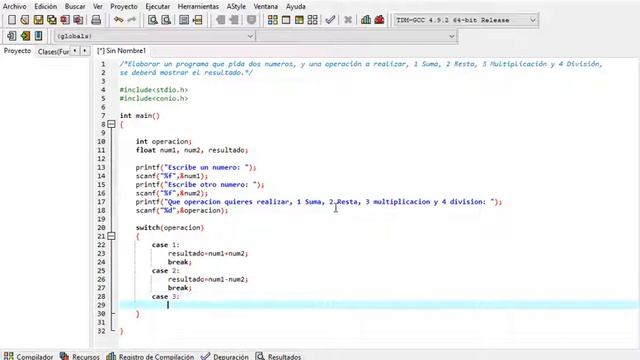
Task: Click the Debug checkmark toolbar icon
Action: (x=330, y=20)
